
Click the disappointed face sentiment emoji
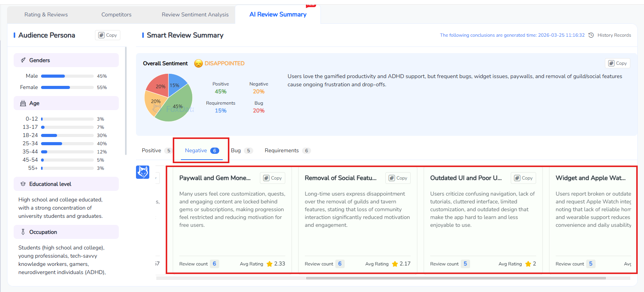pyautogui.click(x=199, y=63)
